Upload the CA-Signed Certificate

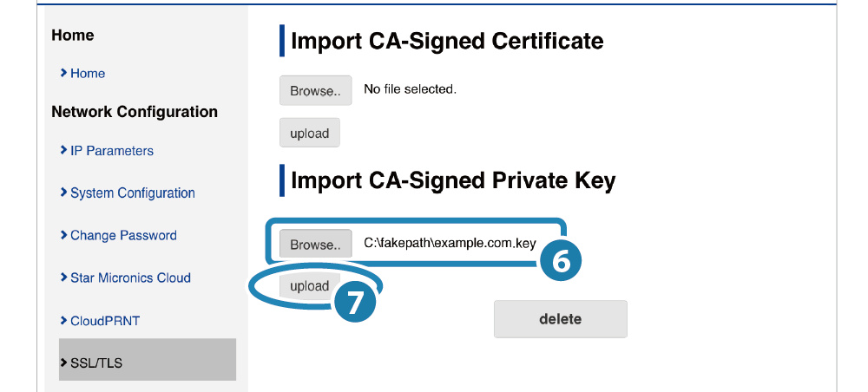pyautogui.click(x=310, y=133)
